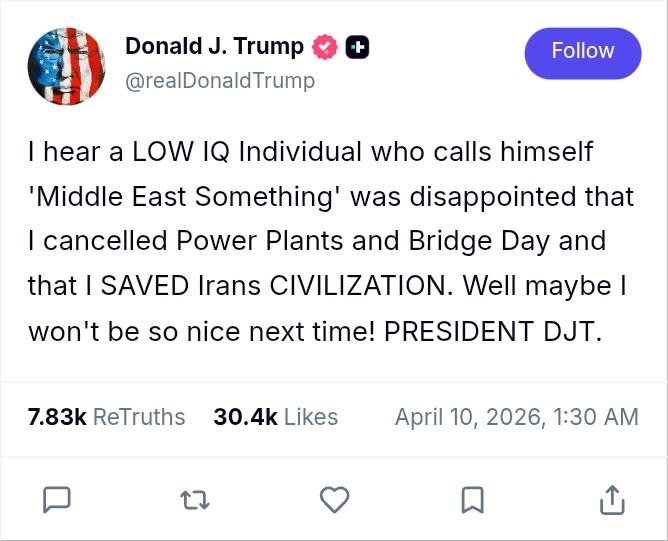View the ReTruths label list

pos(139,417)
